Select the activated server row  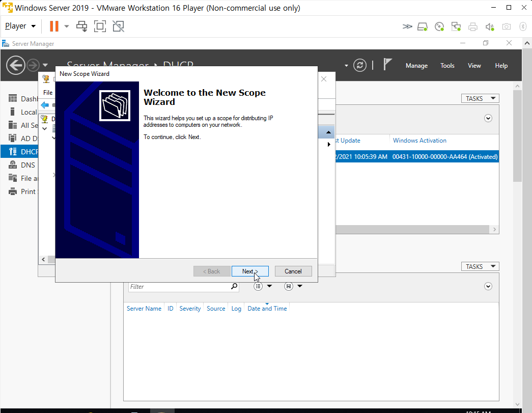[417, 156]
